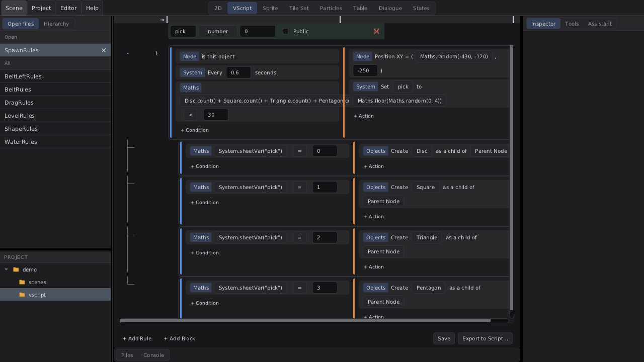Click the Every 0.6 seconds input
644x362 pixels.
coord(238,72)
